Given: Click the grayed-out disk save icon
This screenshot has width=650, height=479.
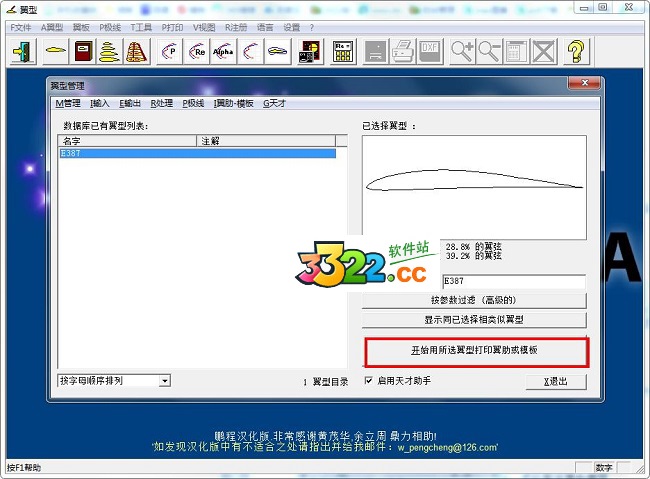Looking at the screenshot, I should [376, 51].
